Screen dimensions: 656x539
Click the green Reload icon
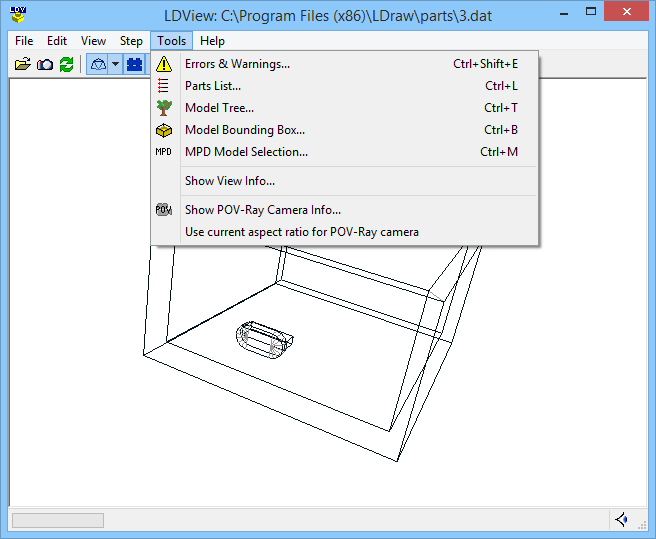(67, 64)
